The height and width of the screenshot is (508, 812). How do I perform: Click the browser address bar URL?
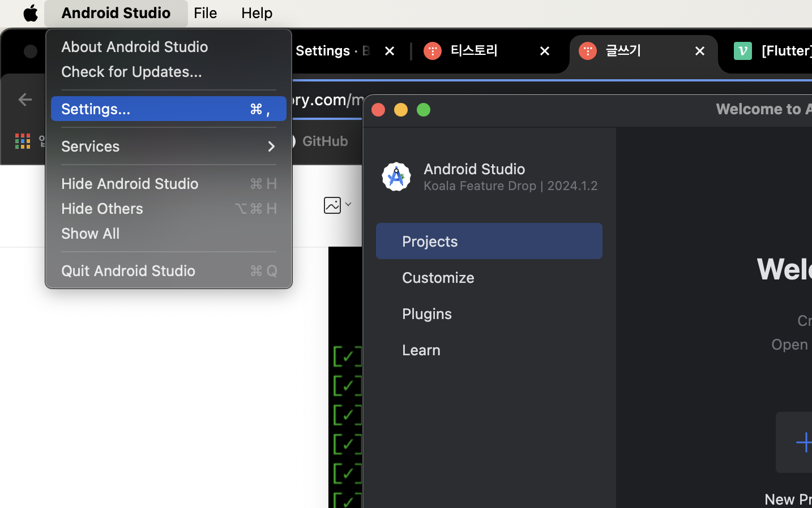point(328,100)
